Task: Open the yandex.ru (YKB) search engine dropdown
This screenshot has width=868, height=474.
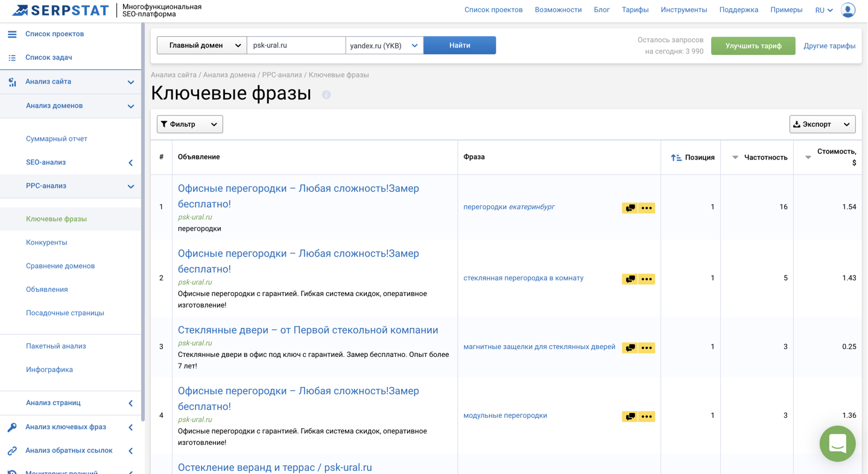Action: pos(384,45)
